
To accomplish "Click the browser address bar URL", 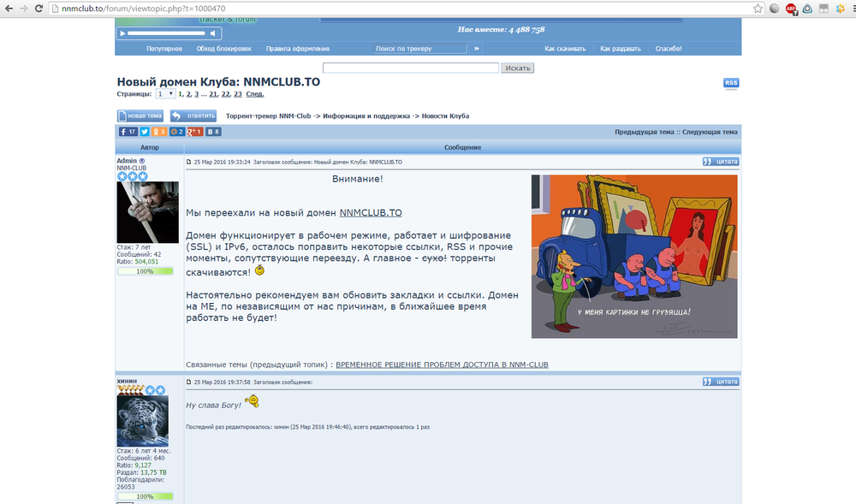I will (x=144, y=9).
